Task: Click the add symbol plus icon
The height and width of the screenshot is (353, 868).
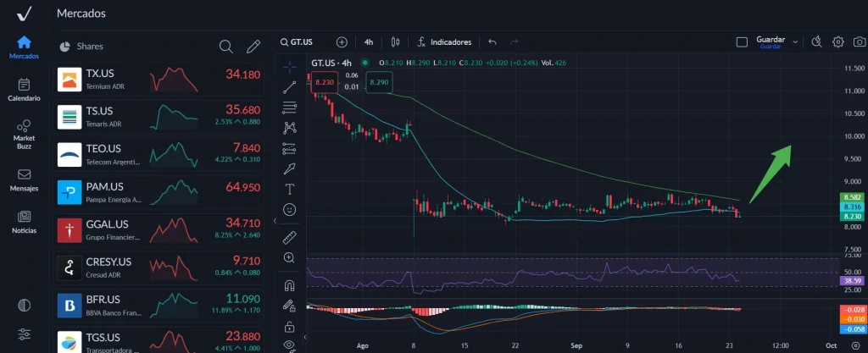Action: [x=342, y=41]
